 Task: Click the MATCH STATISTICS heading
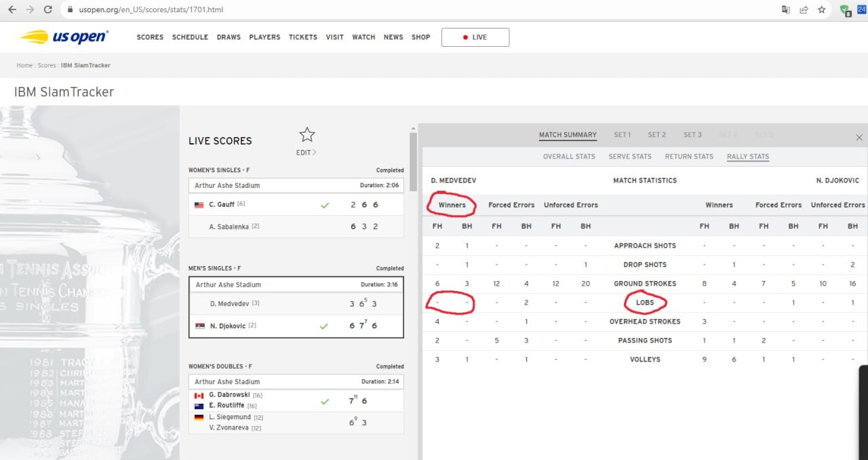pyautogui.click(x=645, y=180)
